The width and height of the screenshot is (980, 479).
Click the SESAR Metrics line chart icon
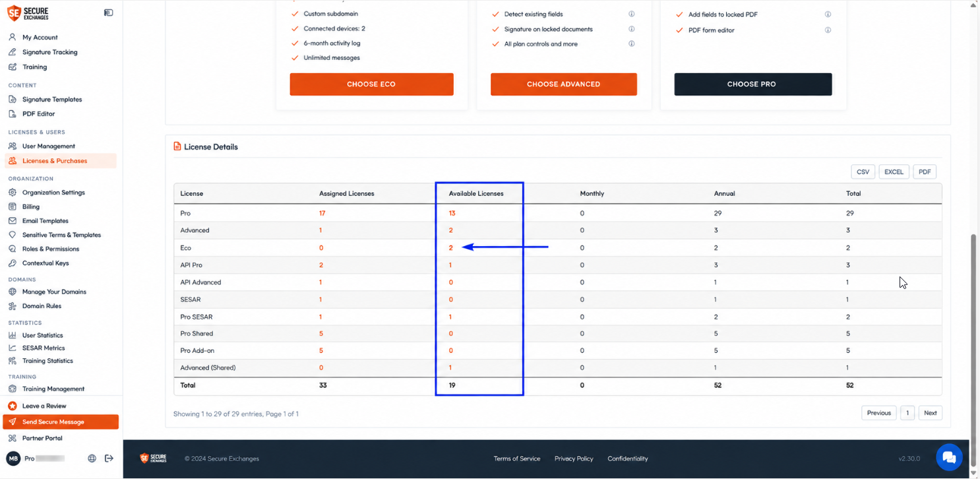(x=13, y=348)
